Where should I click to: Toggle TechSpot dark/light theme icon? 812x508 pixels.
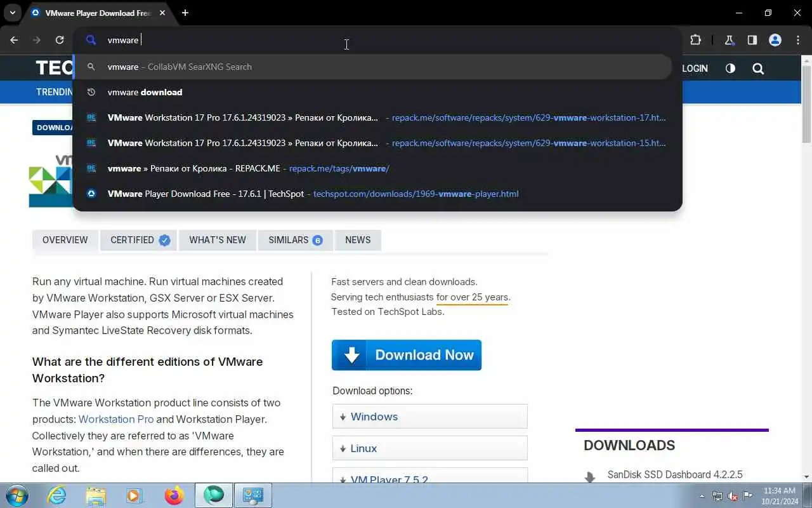click(730, 68)
